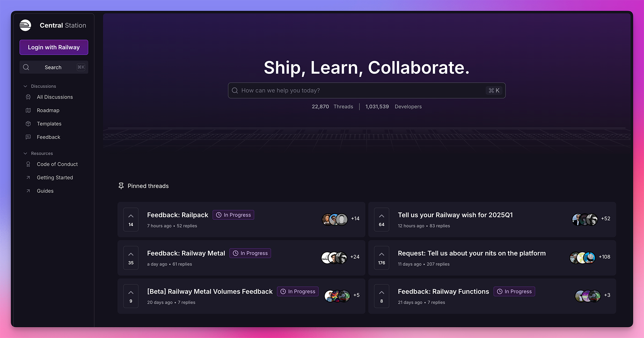Open the Roadmap page
The height and width of the screenshot is (338, 644).
pos(48,110)
